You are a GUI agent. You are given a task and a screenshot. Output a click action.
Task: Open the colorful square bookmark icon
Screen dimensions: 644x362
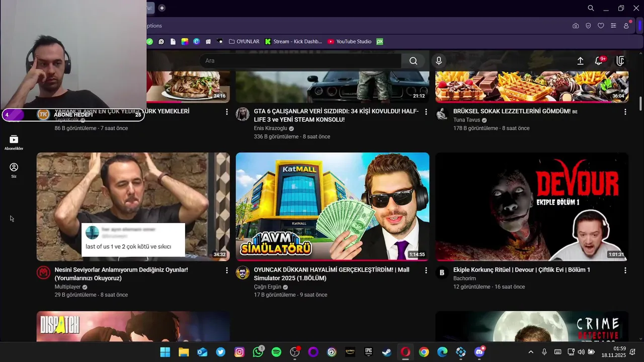[185, 42]
